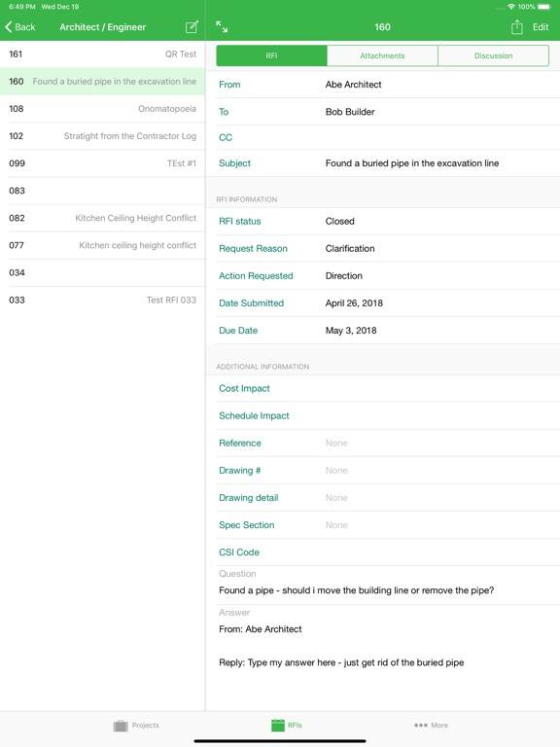Image resolution: width=560 pixels, height=747 pixels.
Task: Tap the battery status icon
Action: pos(544,7)
